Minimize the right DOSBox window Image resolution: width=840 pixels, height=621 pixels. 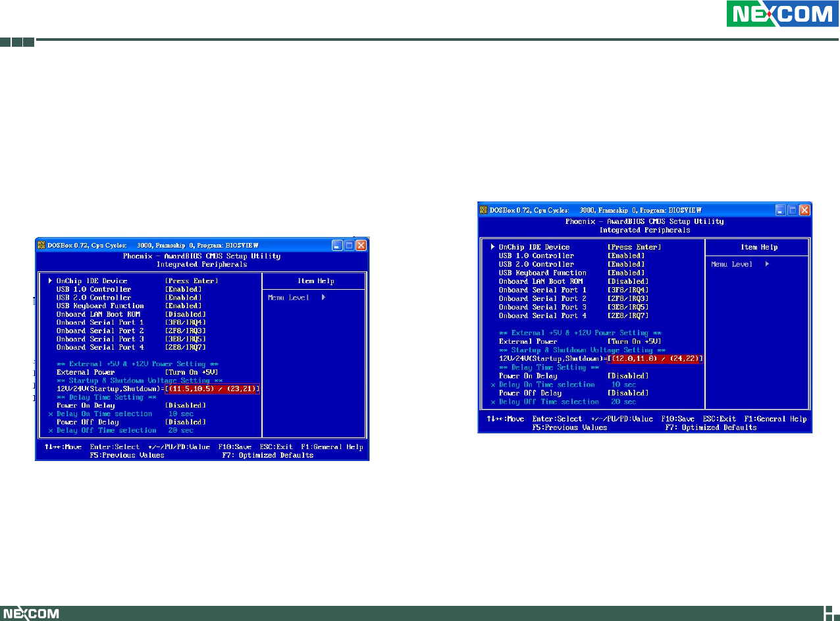point(780,210)
